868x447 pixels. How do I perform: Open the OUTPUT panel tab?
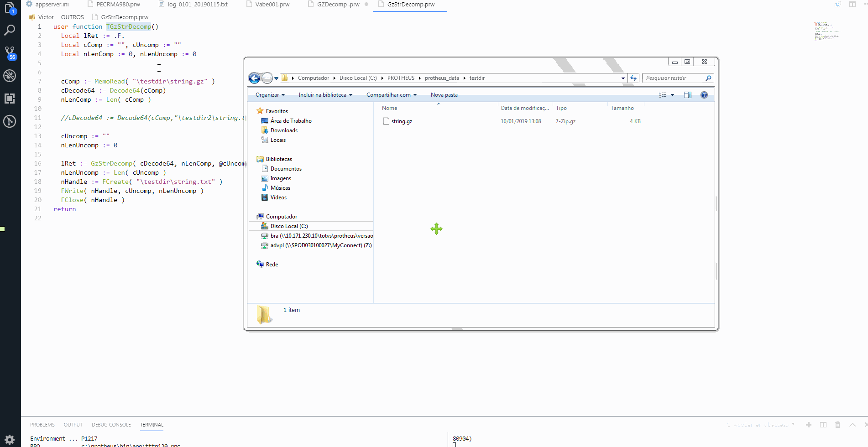[x=73, y=425]
